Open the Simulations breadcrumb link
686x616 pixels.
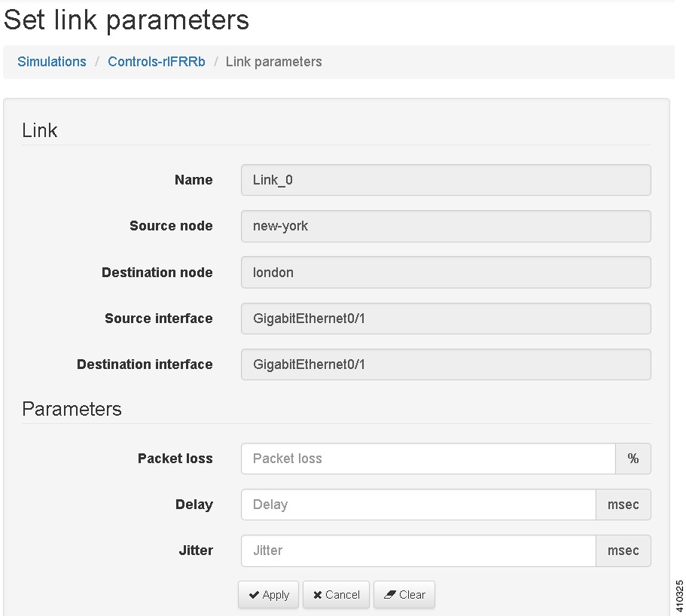click(52, 62)
